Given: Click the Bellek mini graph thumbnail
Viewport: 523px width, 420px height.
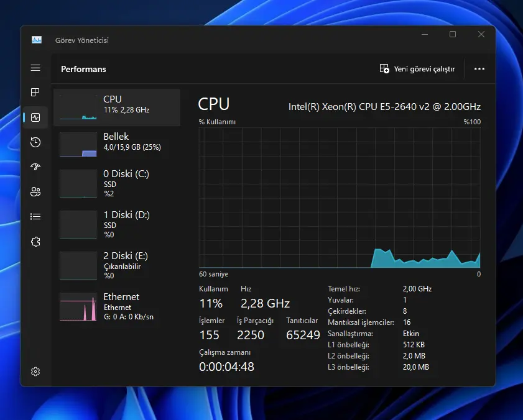Looking at the screenshot, I should tap(78, 144).
